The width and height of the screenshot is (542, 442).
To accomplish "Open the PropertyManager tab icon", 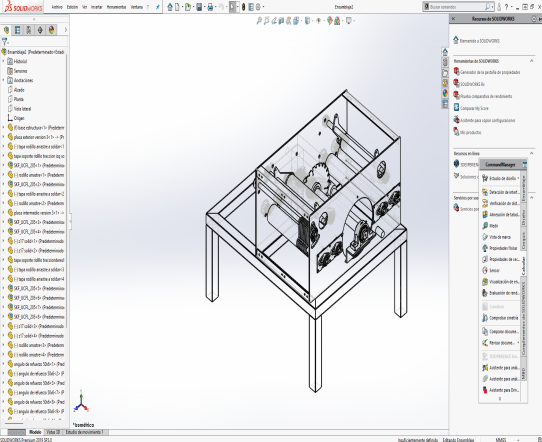I will (18, 30).
